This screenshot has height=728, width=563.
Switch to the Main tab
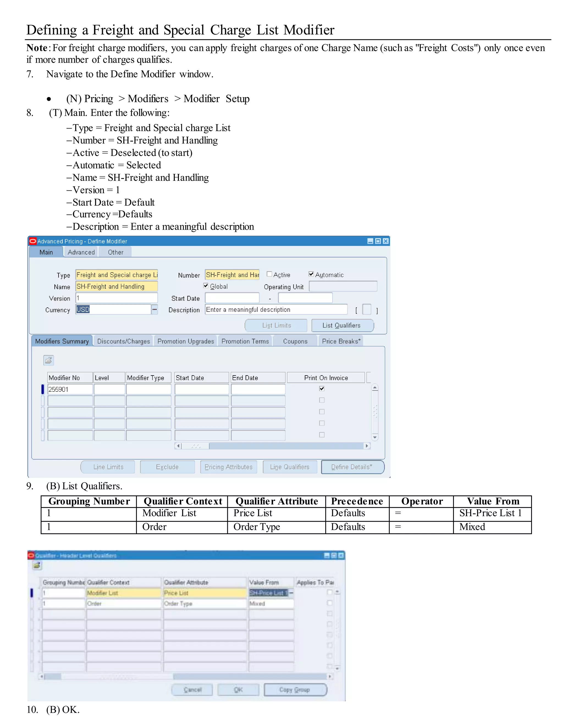(x=46, y=252)
